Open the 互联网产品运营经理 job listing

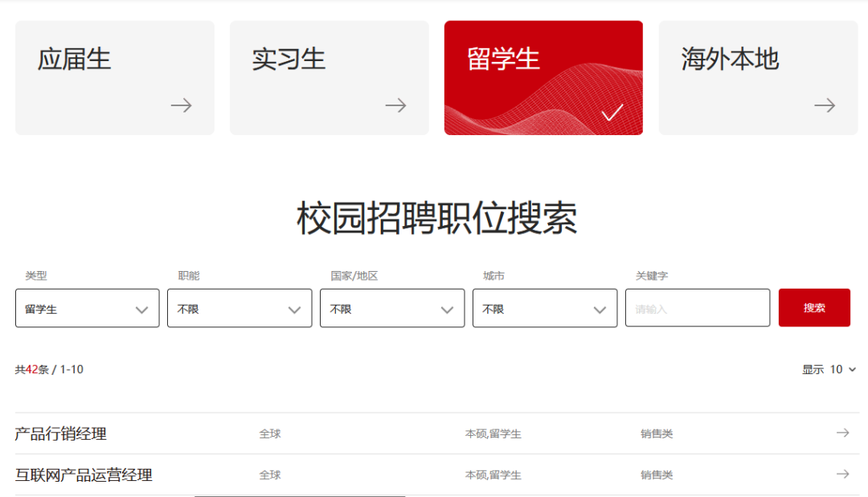pyautogui.click(x=84, y=475)
